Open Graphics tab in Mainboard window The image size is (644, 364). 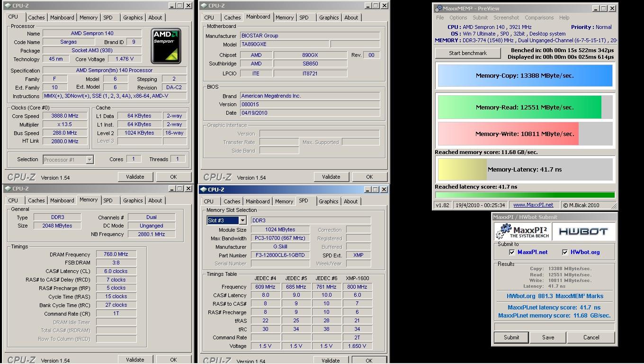pos(329,18)
